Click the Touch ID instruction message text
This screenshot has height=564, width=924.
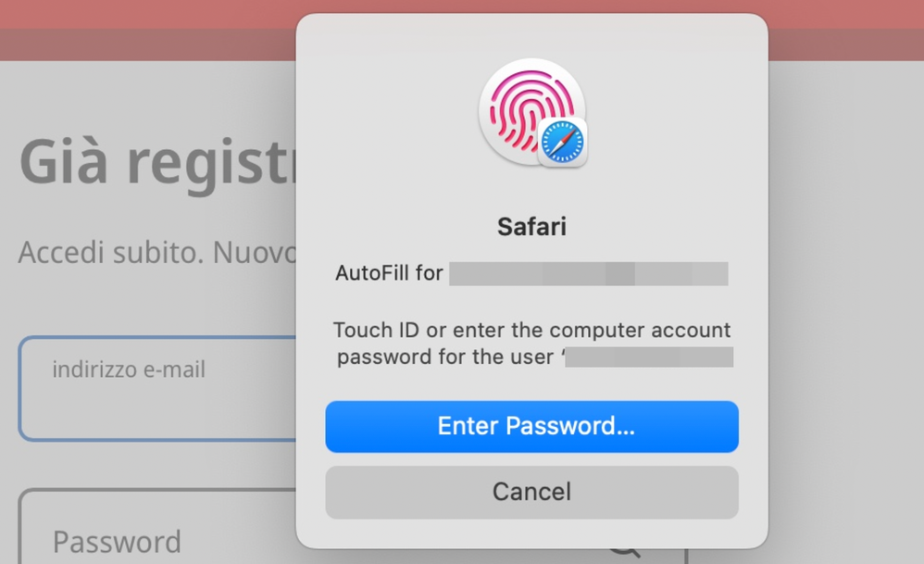[531, 331]
